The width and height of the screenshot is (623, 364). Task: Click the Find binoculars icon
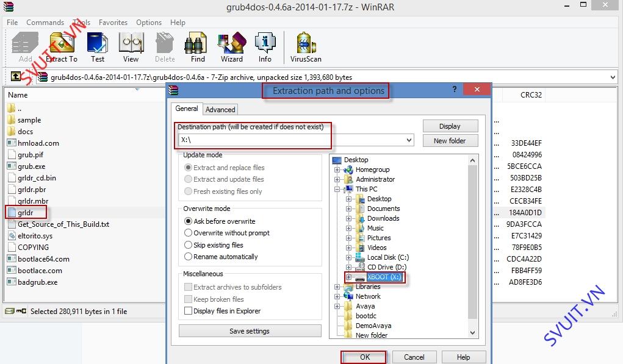[x=196, y=43]
